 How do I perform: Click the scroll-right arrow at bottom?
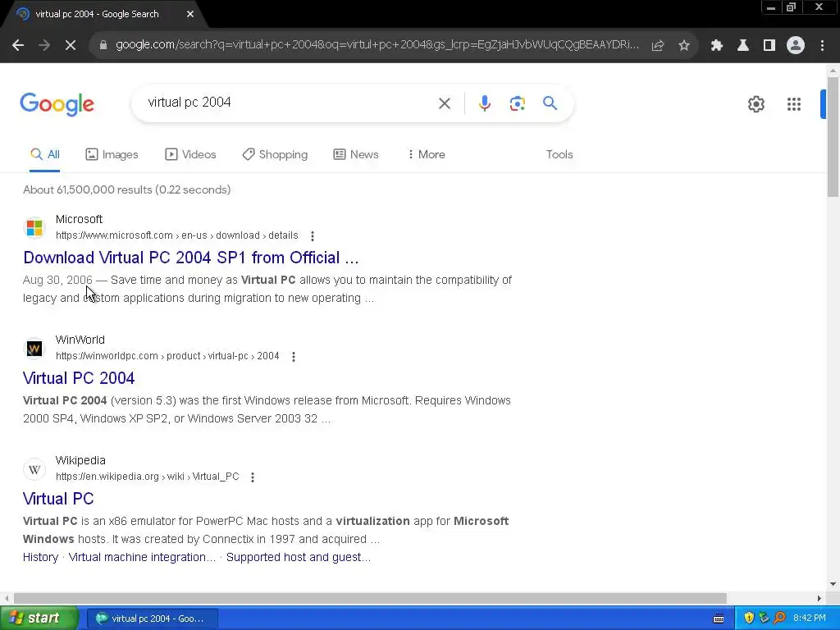point(819,598)
